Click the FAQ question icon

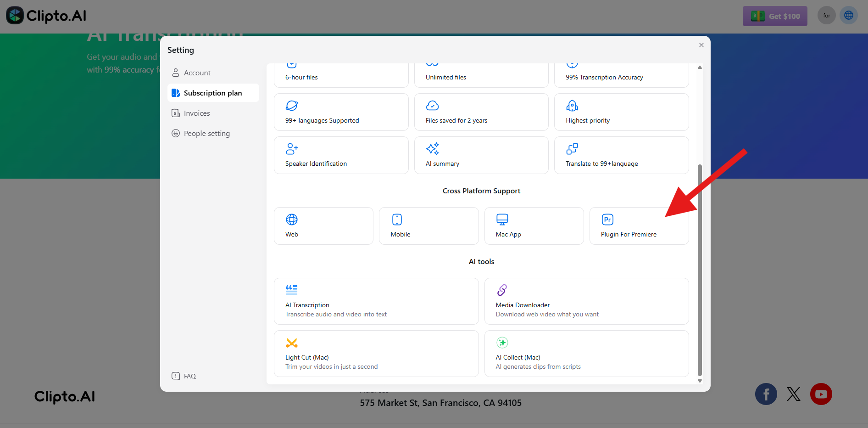click(176, 376)
